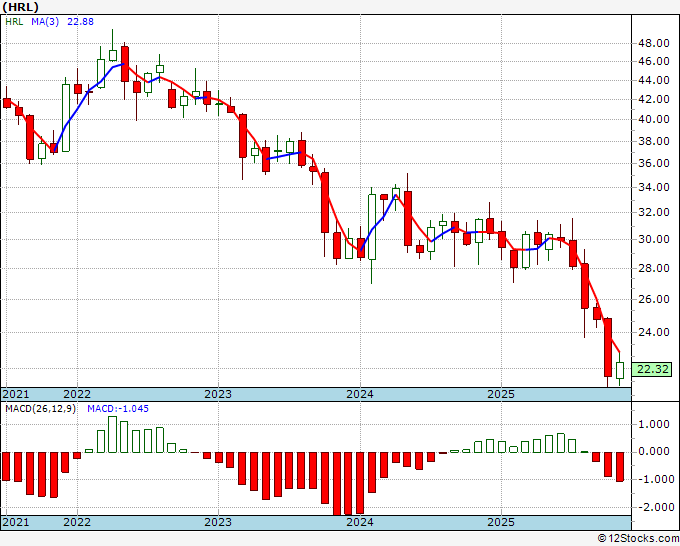
Task: Click the 32.00 price axis label
Action: 653,213
